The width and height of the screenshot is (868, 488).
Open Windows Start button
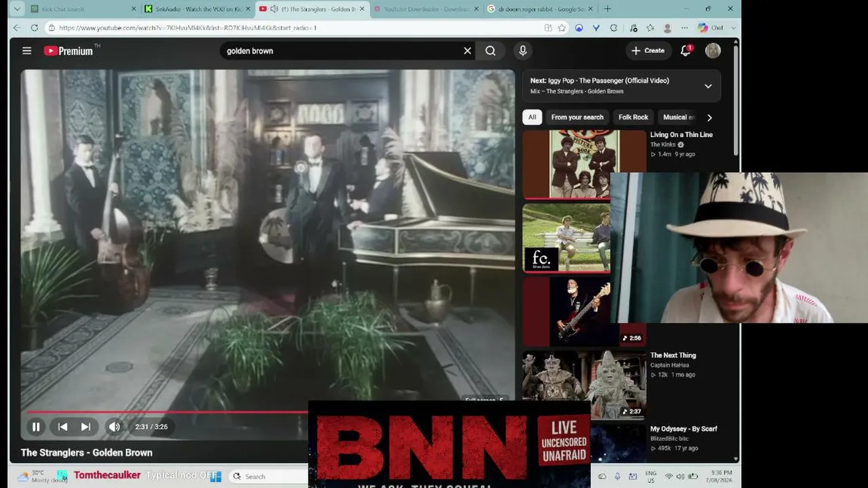[x=216, y=476]
